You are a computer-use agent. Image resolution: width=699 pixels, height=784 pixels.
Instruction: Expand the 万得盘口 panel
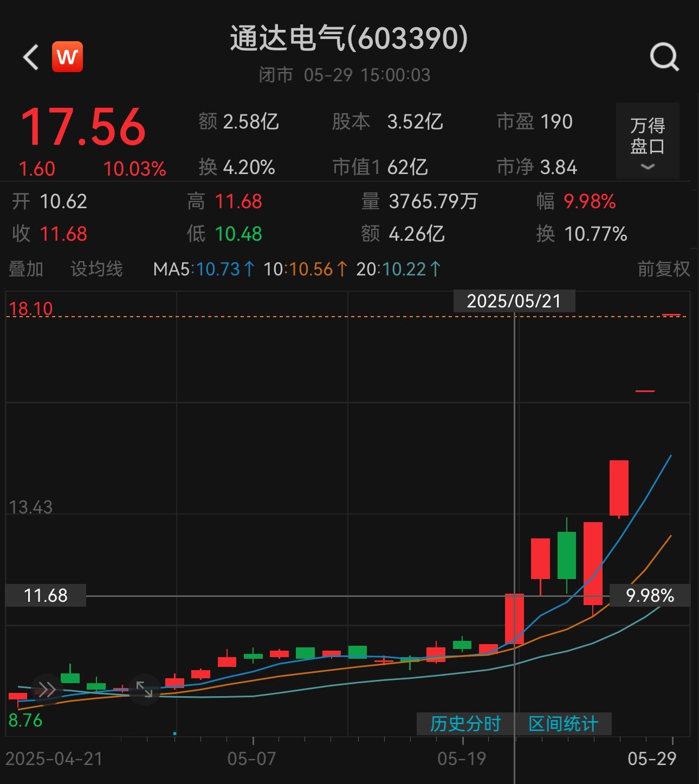pos(648,142)
